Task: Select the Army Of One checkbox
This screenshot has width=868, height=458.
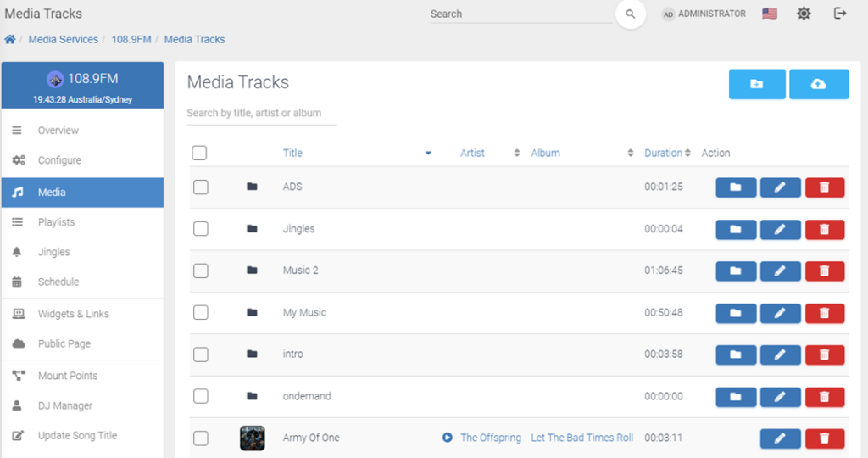Action: [x=200, y=438]
